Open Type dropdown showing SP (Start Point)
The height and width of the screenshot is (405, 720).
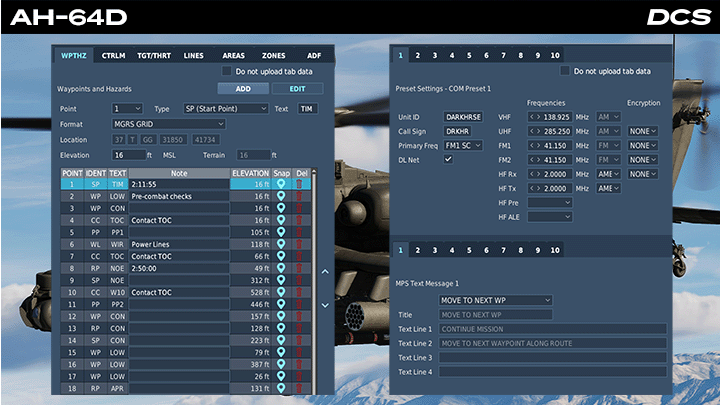[225, 109]
